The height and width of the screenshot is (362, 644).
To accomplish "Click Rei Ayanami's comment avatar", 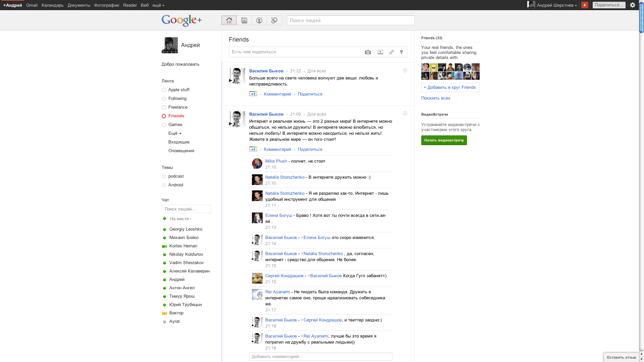I will click(257, 294).
